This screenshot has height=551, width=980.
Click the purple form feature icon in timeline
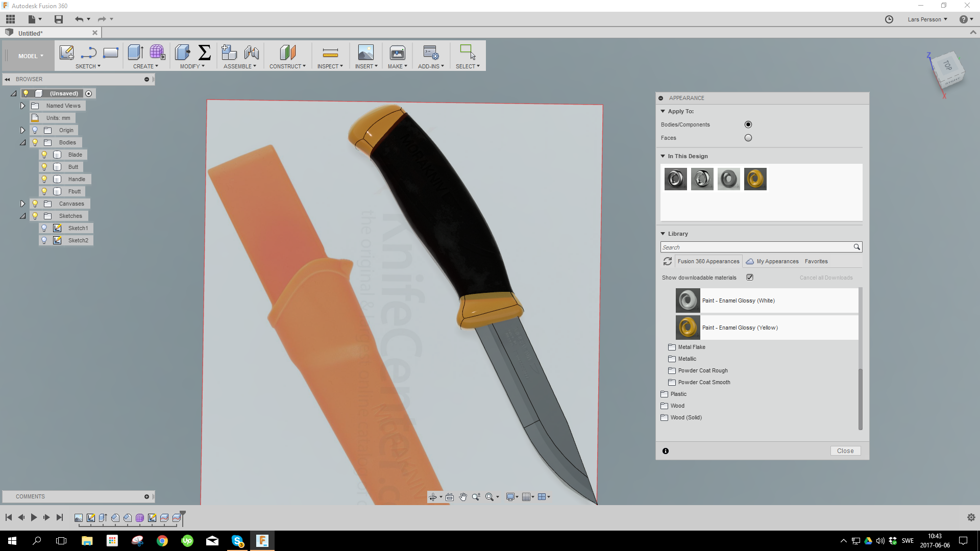(x=140, y=518)
